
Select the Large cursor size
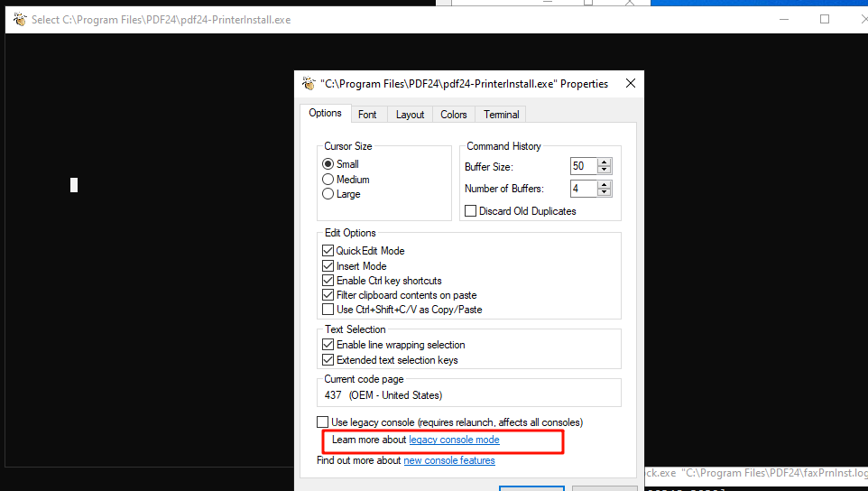(328, 194)
